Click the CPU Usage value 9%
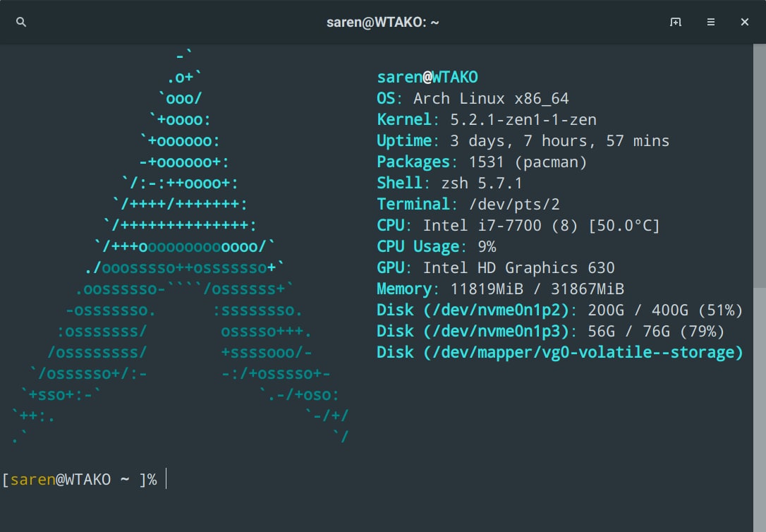 pos(487,247)
